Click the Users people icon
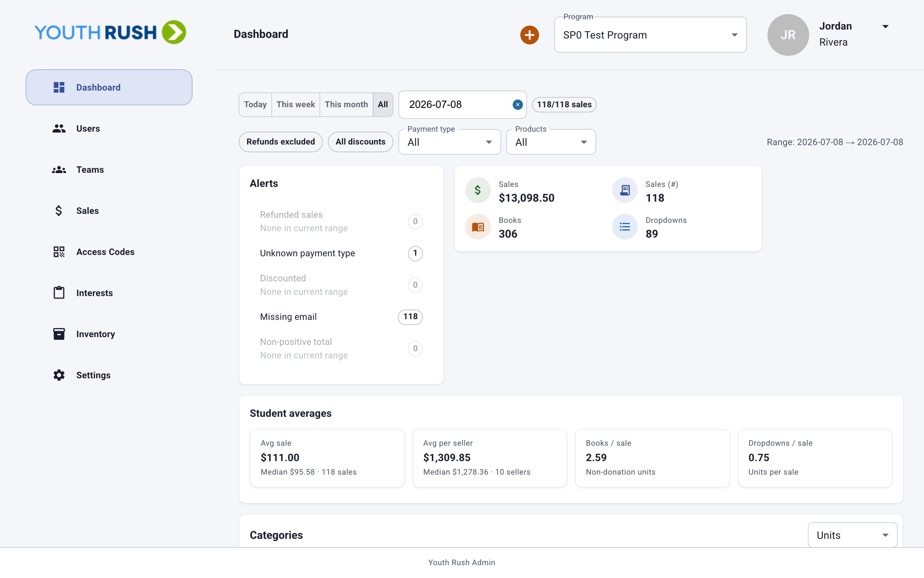Image resolution: width=924 pixels, height=578 pixels. (59, 128)
